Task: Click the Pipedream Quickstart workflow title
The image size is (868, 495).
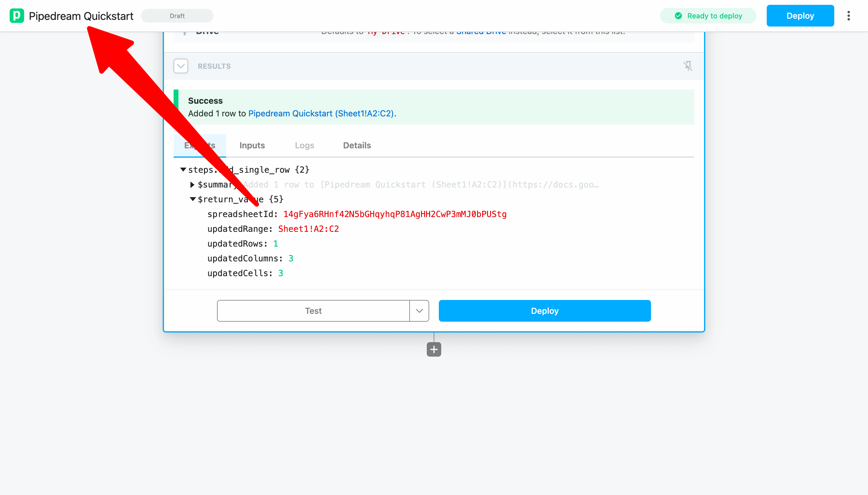Action: [x=81, y=16]
